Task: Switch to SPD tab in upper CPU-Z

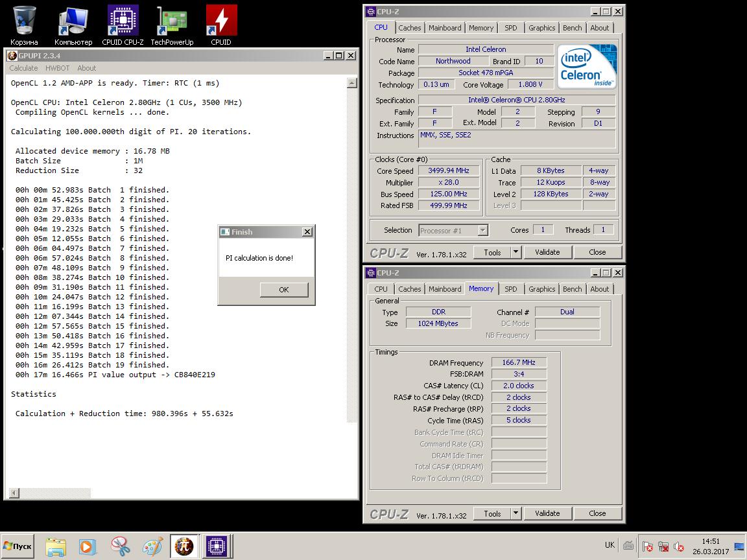Action: tap(511, 28)
